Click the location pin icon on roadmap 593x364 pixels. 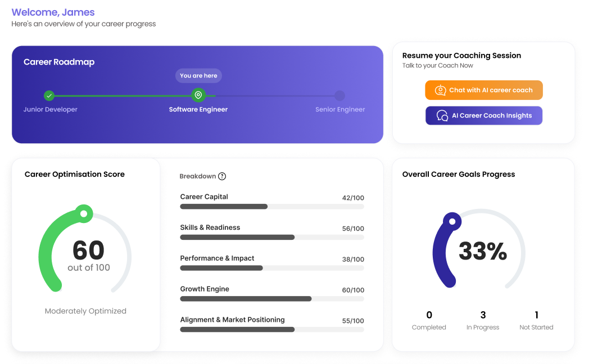click(x=198, y=95)
